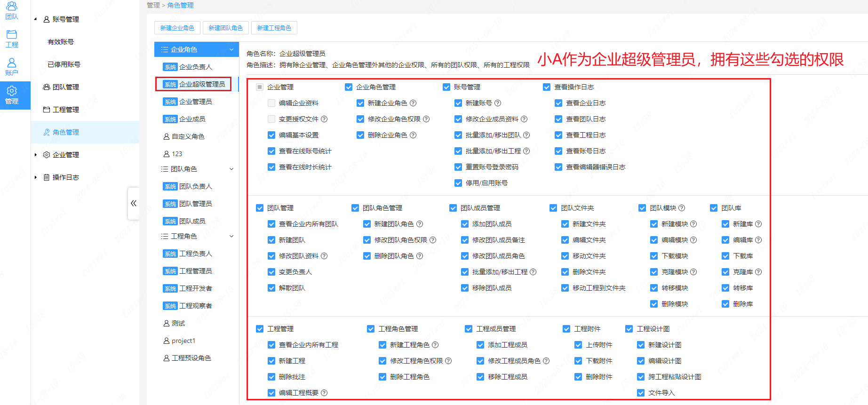Show help for 修改企业角色权限

pyautogui.click(x=426, y=119)
